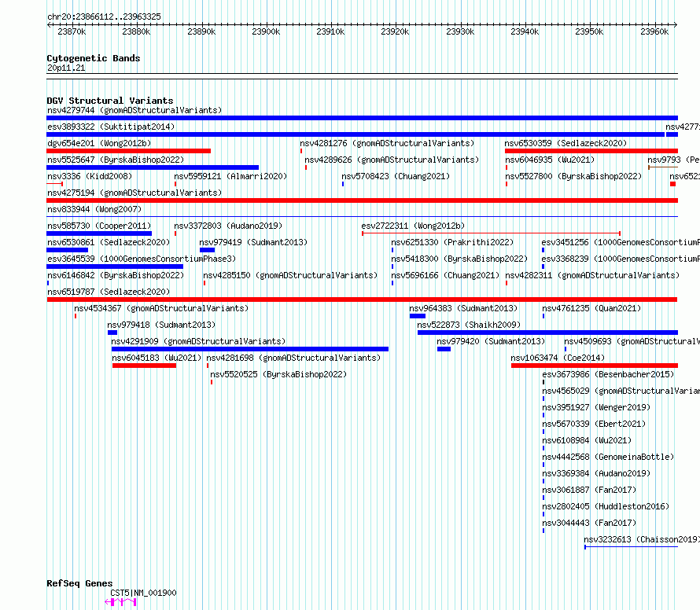Click the long red bar of nsv4275194
The width and height of the screenshot is (700, 610).
click(x=362, y=200)
